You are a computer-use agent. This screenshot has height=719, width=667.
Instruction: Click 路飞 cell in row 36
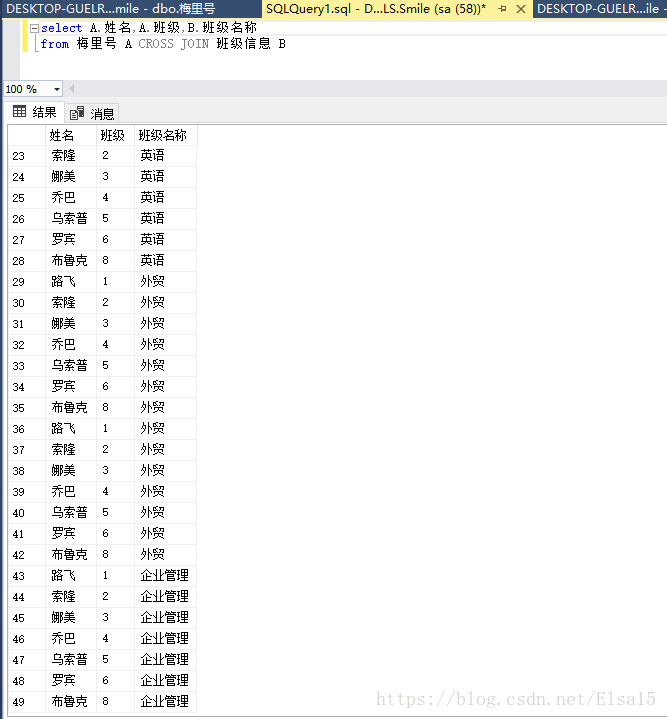(x=71, y=429)
